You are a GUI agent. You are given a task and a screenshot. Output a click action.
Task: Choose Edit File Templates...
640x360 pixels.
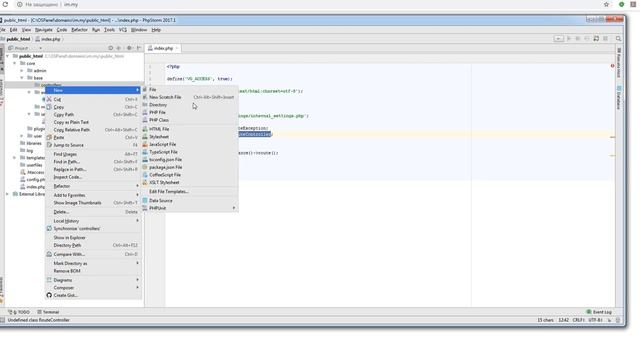click(x=190, y=191)
